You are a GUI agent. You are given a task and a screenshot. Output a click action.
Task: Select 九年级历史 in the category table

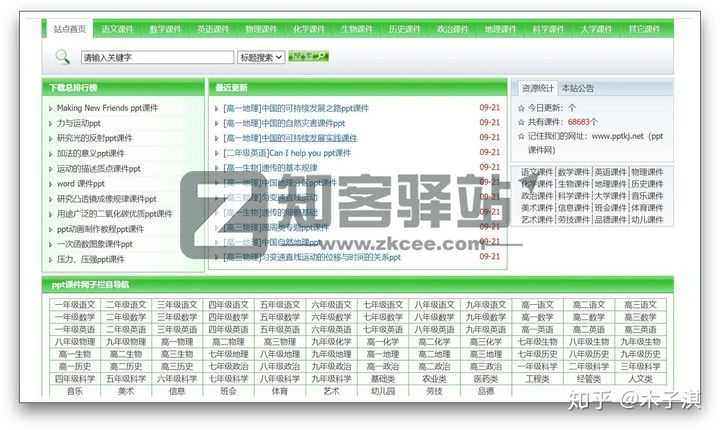tap(641, 354)
